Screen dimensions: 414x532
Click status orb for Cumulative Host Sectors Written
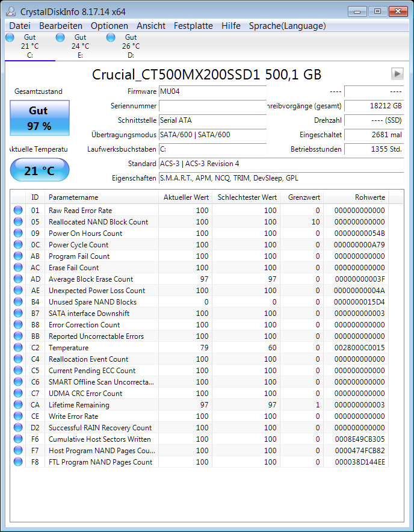click(x=18, y=439)
